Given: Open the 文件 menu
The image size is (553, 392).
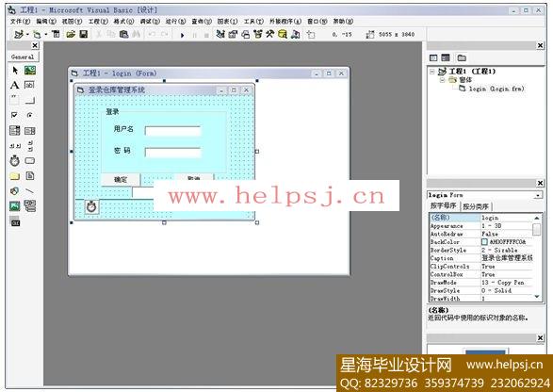Looking at the screenshot, I should pos(20,22).
